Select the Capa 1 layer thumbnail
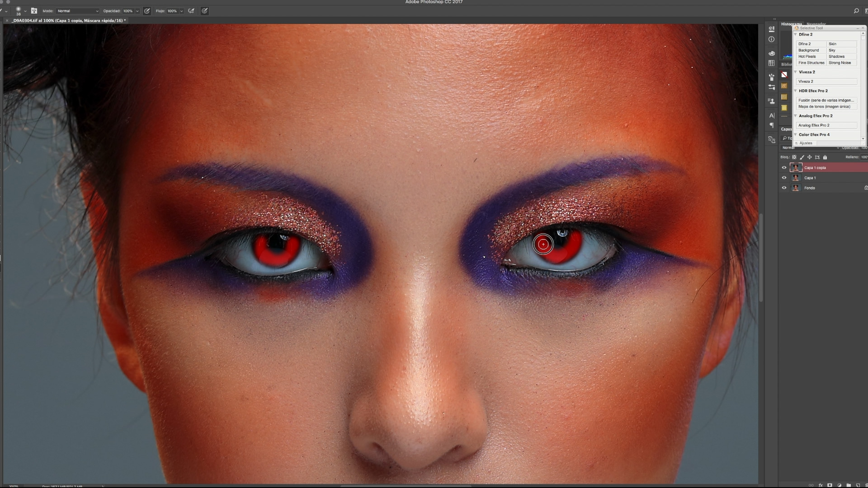Image resolution: width=868 pixels, height=488 pixels. (796, 178)
